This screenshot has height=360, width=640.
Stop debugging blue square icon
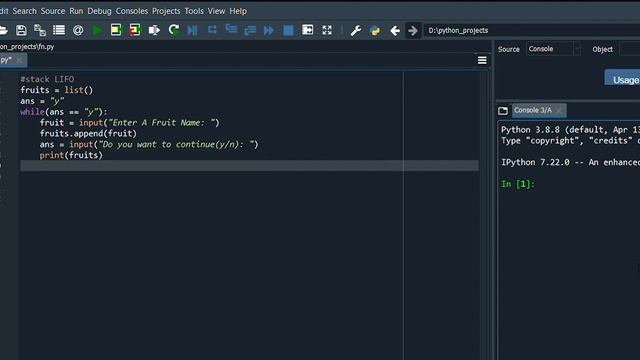tap(288, 30)
